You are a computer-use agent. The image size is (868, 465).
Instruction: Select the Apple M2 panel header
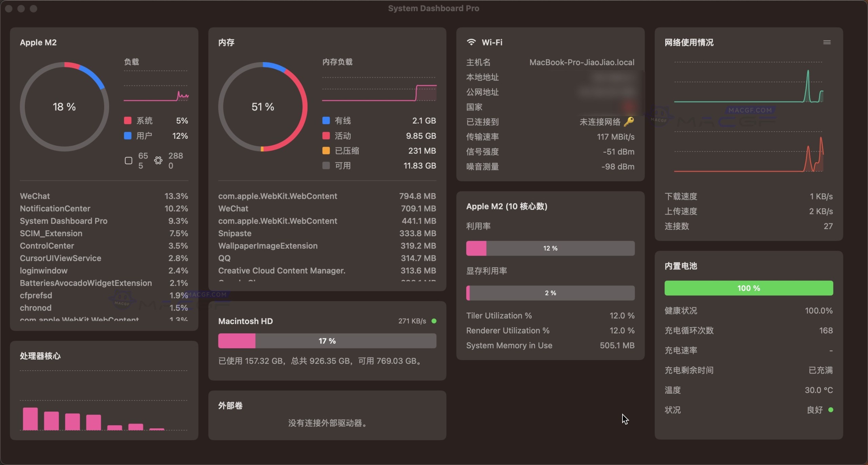click(38, 42)
